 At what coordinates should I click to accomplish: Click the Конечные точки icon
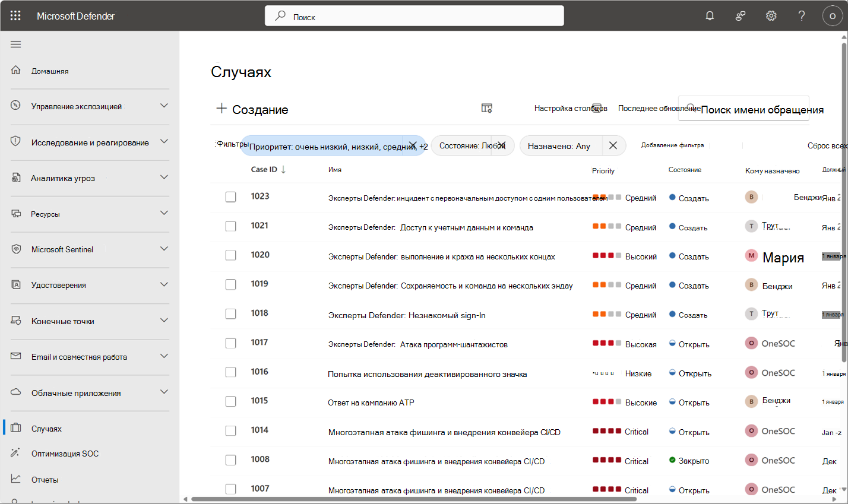click(16, 321)
